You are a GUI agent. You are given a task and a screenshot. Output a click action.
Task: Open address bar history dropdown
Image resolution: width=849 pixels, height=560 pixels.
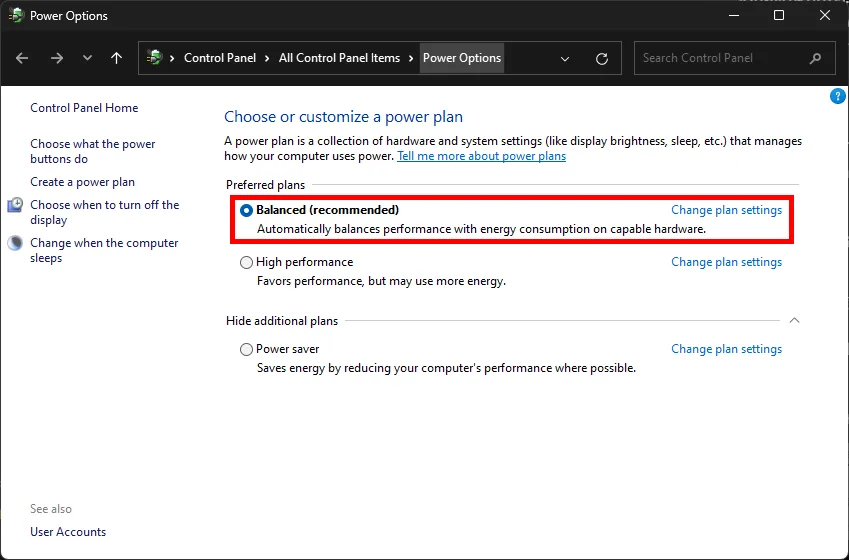565,58
